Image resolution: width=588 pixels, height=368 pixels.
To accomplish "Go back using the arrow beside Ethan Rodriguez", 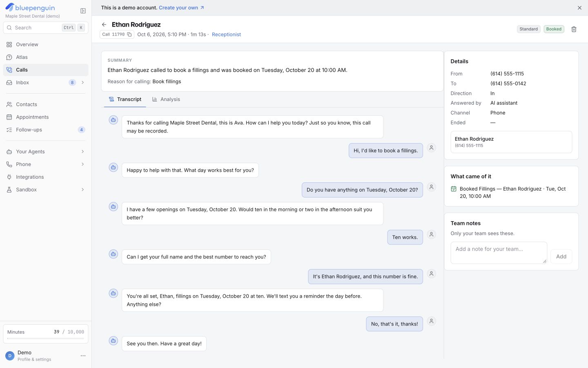I will pyautogui.click(x=104, y=25).
